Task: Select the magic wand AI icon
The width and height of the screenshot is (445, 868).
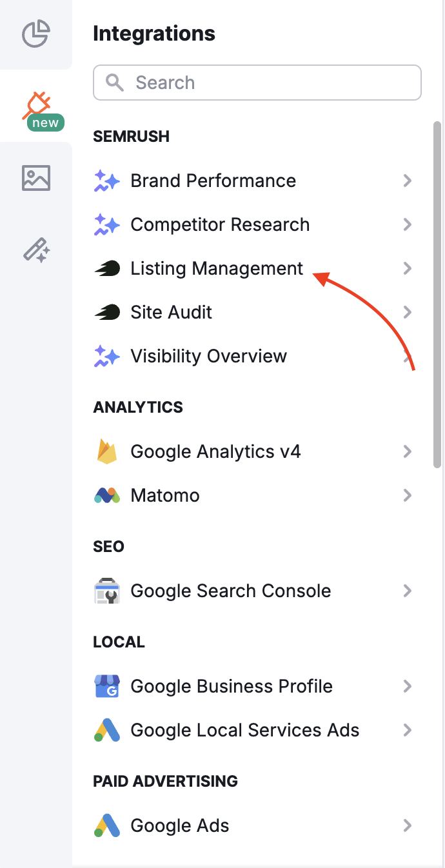Action: [x=35, y=250]
